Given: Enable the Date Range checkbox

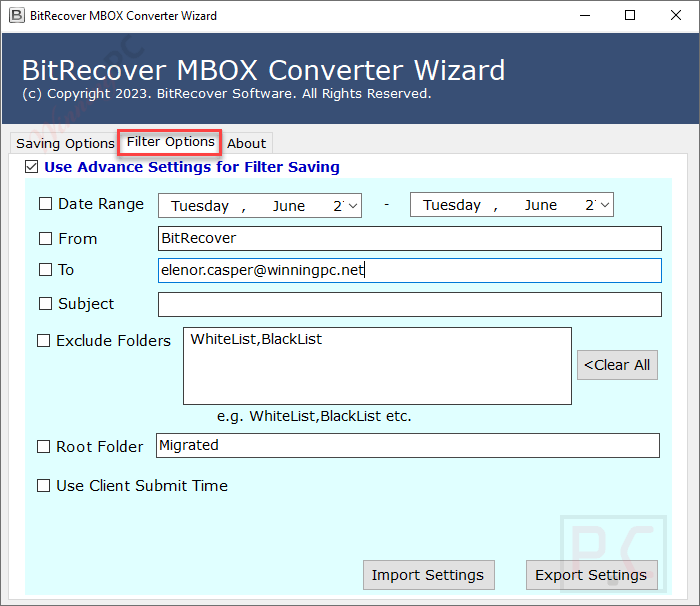Looking at the screenshot, I should pos(45,204).
